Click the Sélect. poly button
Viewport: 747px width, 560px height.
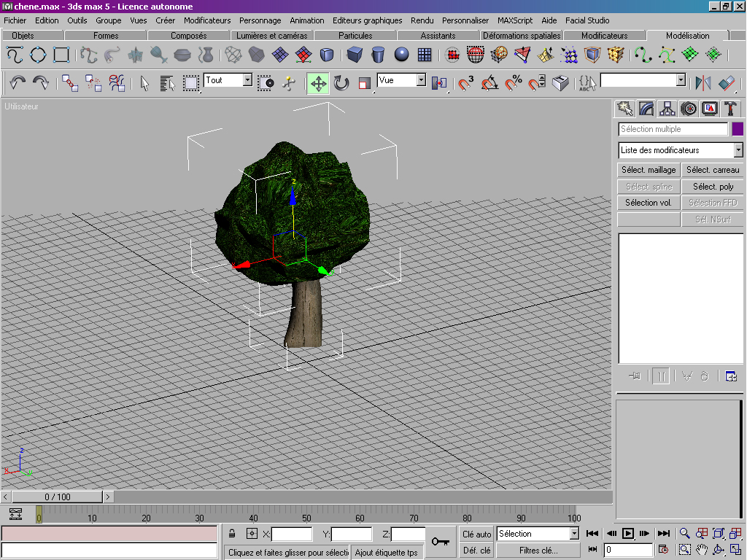pyautogui.click(x=713, y=186)
